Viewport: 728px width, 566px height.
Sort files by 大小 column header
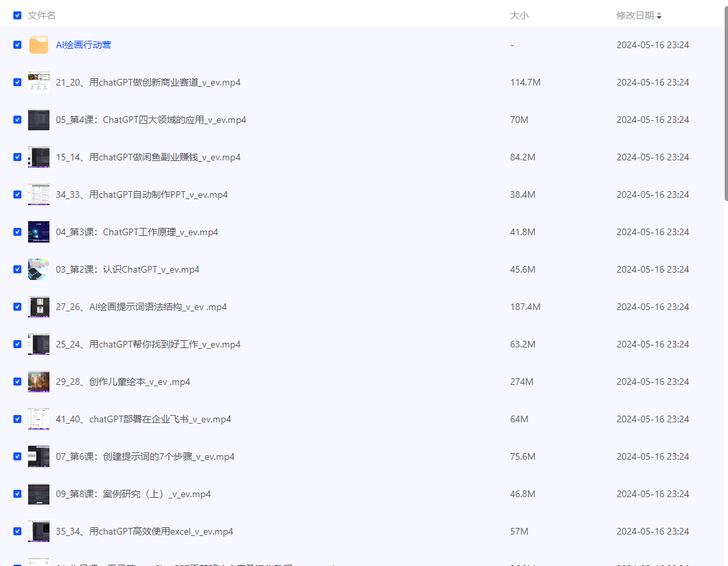pos(519,15)
